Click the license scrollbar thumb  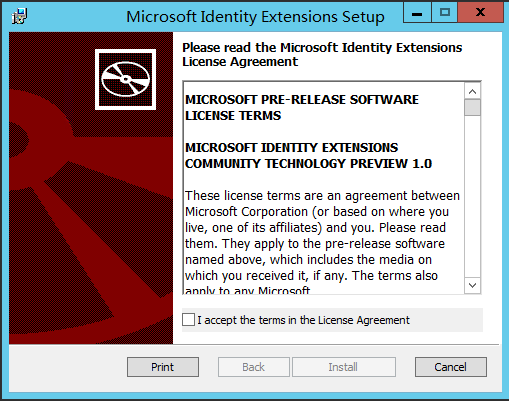coord(472,108)
